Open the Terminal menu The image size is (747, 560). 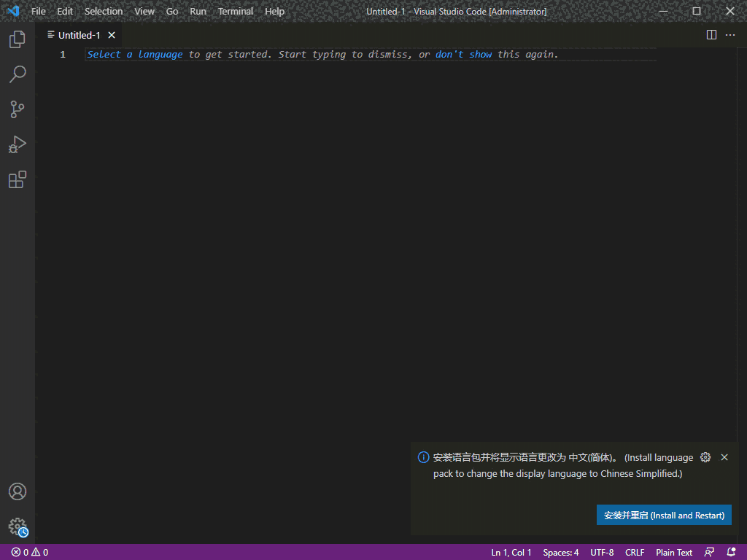(235, 11)
